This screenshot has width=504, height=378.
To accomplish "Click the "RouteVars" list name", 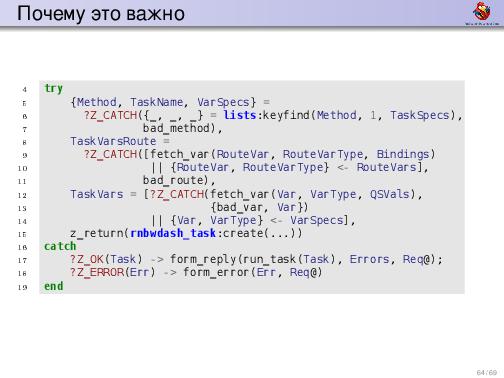I will click(387, 167).
